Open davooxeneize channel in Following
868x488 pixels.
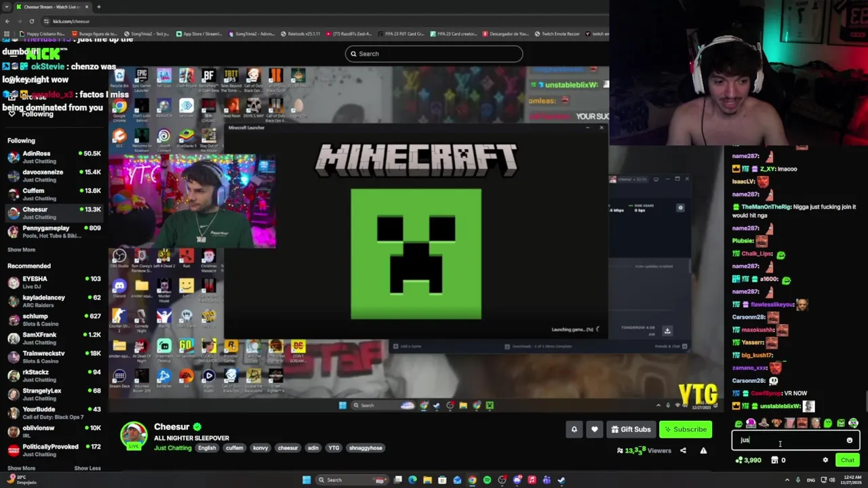click(54, 176)
